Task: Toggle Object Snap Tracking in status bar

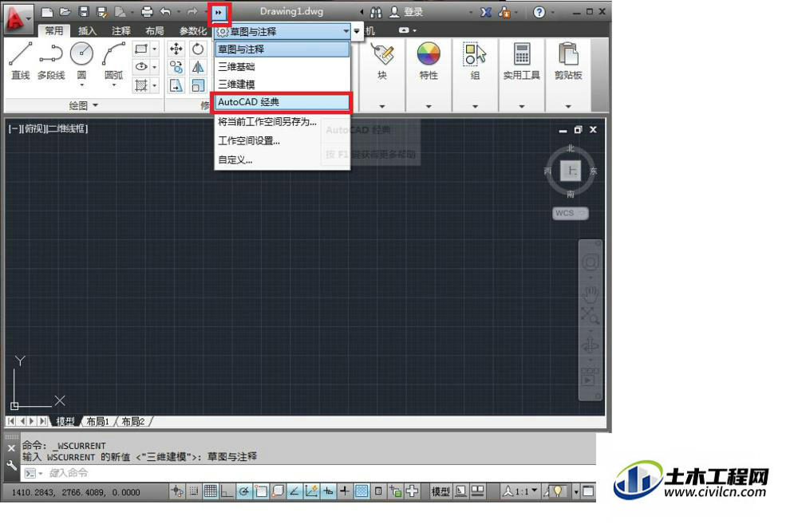Action: point(294,491)
